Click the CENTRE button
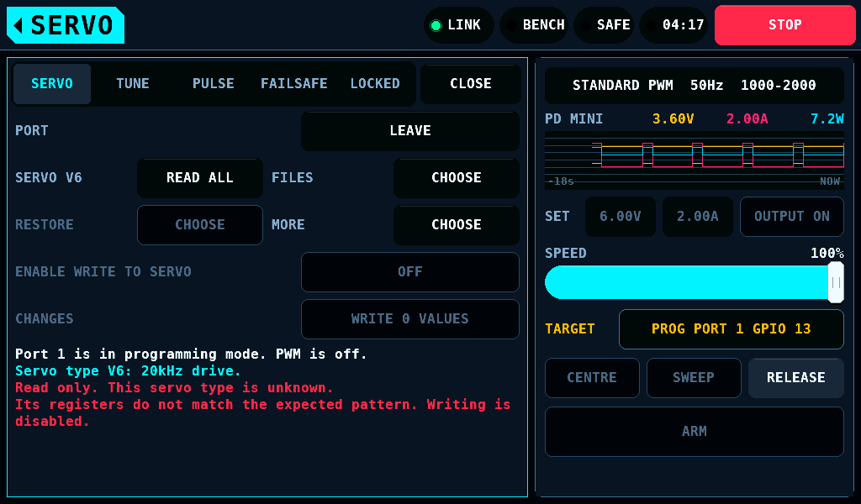The width and height of the screenshot is (861, 504). point(592,378)
